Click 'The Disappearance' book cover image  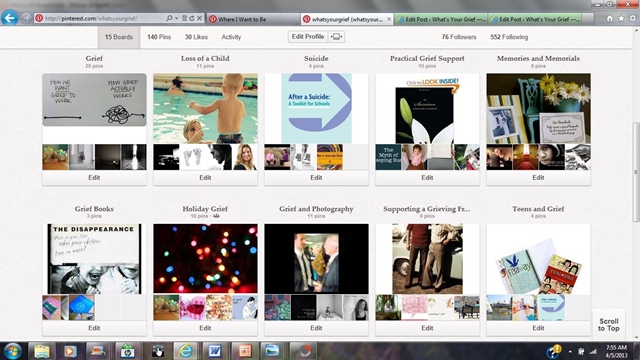point(94,259)
